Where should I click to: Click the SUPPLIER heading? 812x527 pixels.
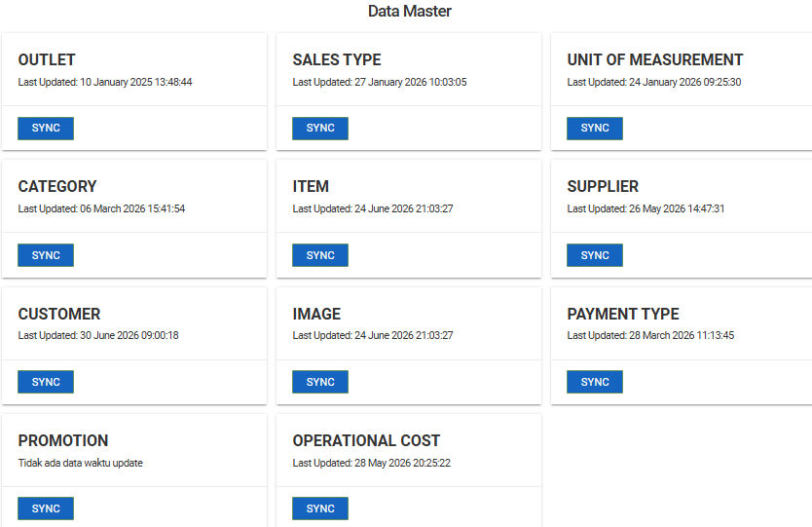pyautogui.click(x=603, y=187)
